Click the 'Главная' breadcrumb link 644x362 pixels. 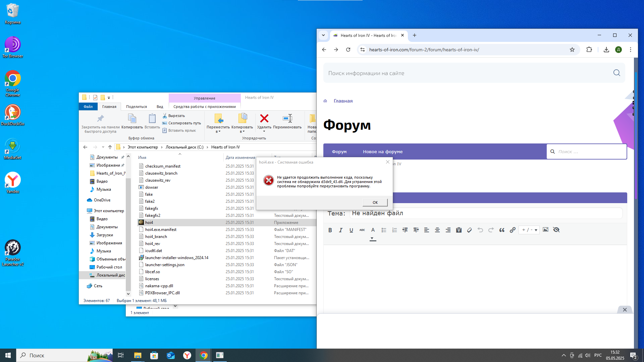[343, 101]
